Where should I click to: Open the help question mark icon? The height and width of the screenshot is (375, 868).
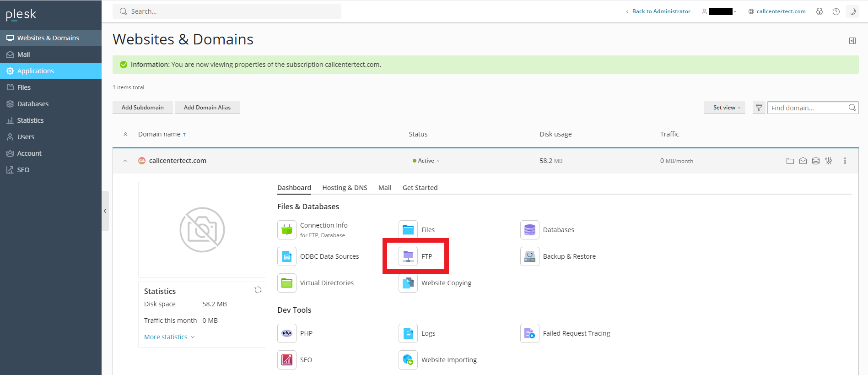(x=836, y=11)
